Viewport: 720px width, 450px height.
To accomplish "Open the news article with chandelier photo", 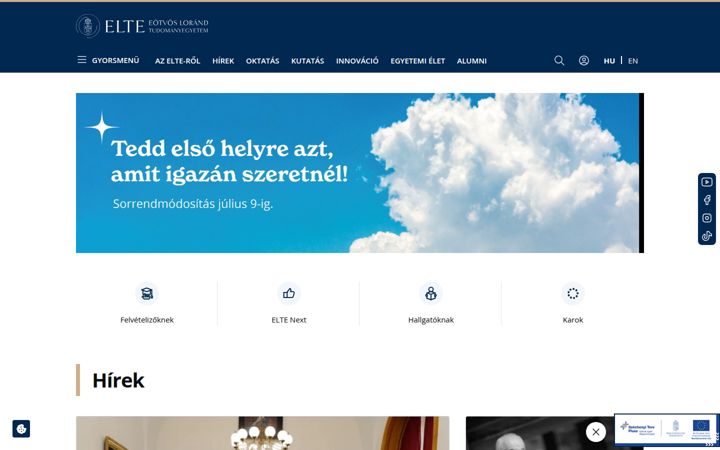I will (263, 433).
